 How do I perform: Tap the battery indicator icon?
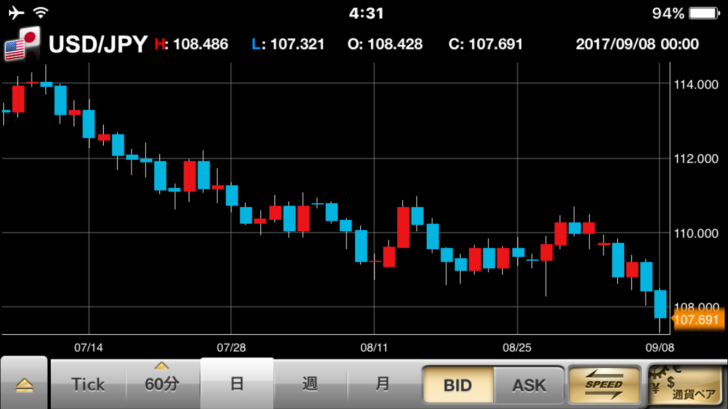pos(706,13)
